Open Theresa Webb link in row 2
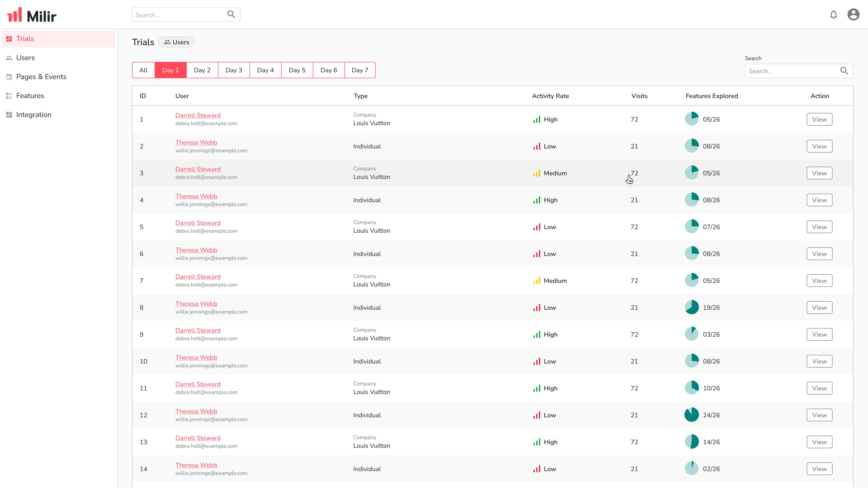The width and height of the screenshot is (868, 488). (x=196, y=143)
